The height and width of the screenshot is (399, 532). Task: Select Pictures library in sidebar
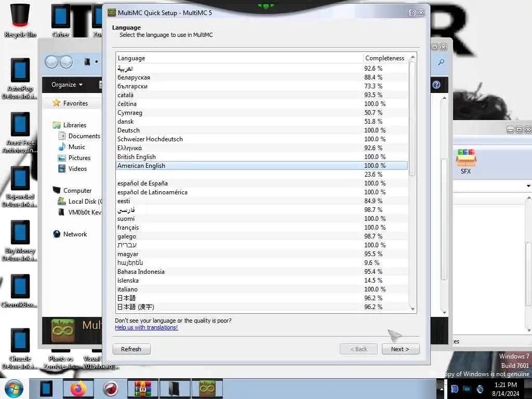(74, 158)
